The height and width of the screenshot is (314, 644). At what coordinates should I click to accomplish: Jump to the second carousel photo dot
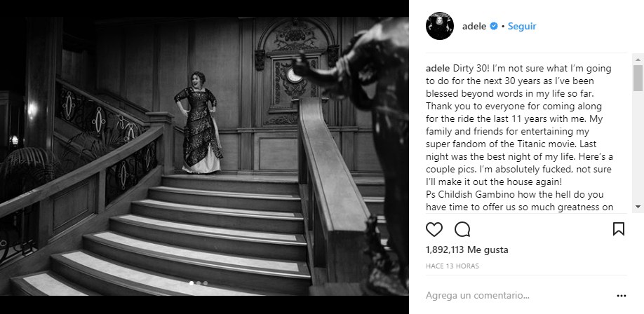point(199,282)
